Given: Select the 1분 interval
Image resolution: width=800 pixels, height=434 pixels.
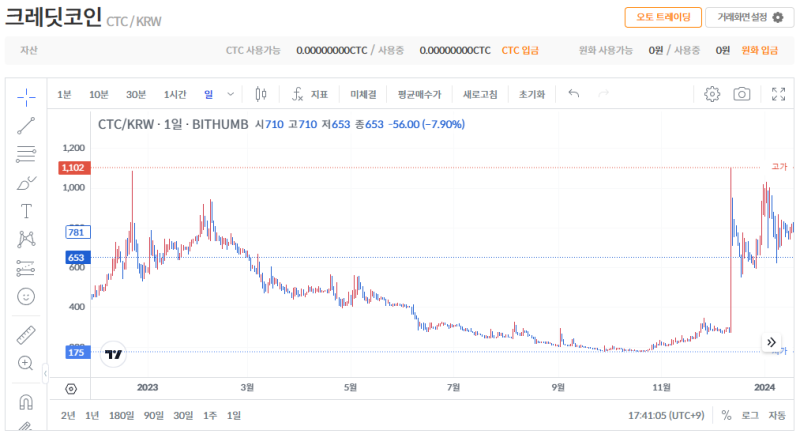Looking at the screenshot, I should 64,94.
